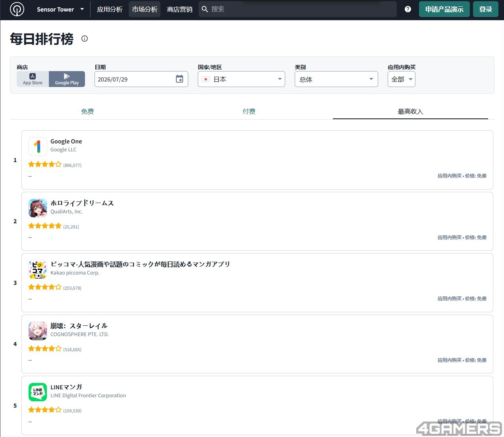The image size is (504, 437).
Task: Click ホロライブドリームス star rating
Action: tap(45, 226)
